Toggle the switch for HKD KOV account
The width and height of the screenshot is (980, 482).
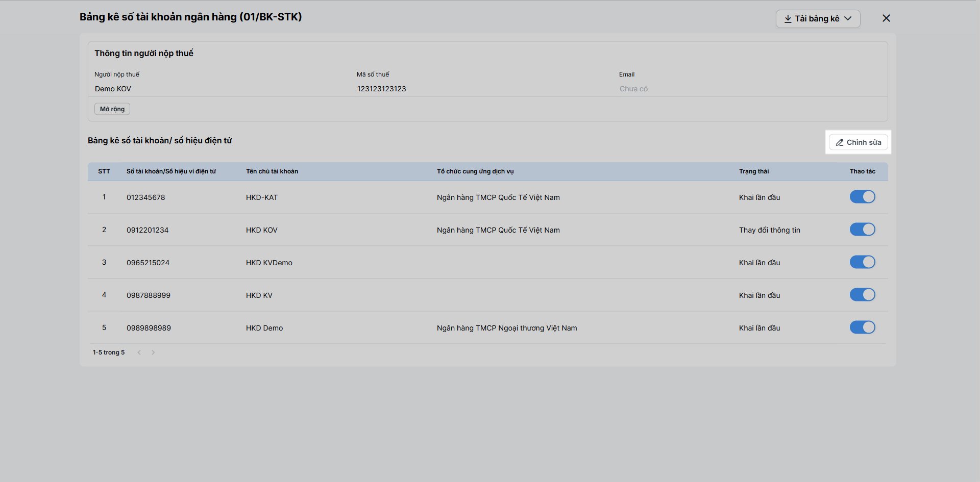[x=862, y=230]
